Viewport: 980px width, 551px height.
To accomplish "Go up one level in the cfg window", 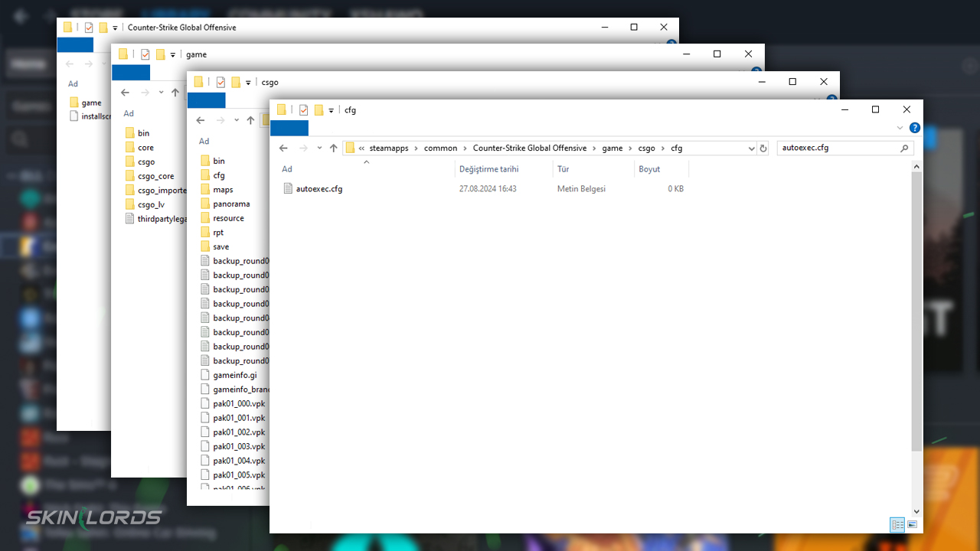I will point(333,148).
